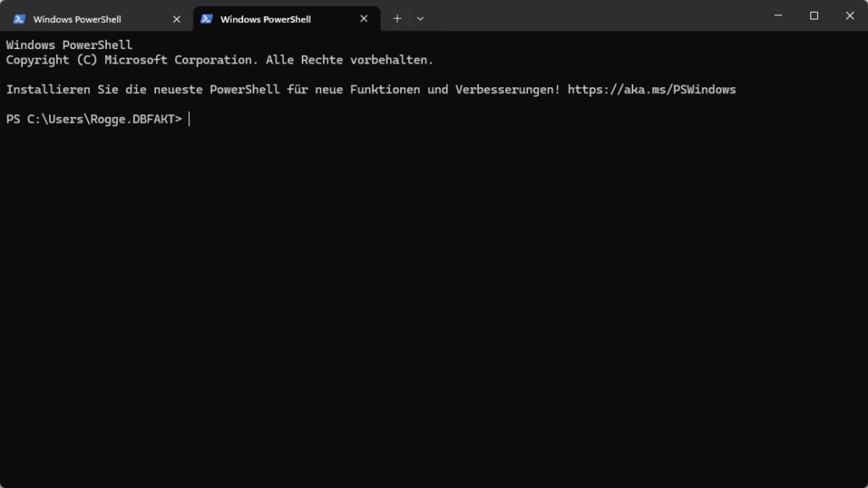Select the active PowerShell tab title

click(265, 19)
